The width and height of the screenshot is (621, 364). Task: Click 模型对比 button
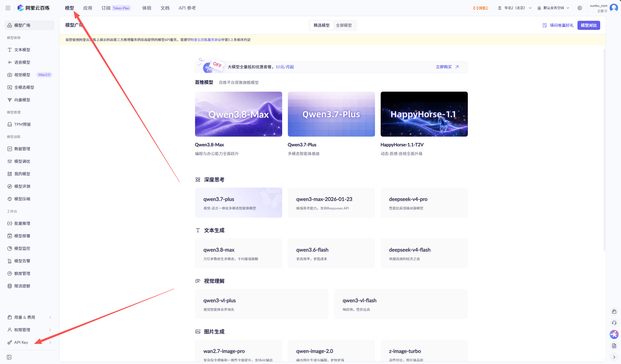coord(589,25)
